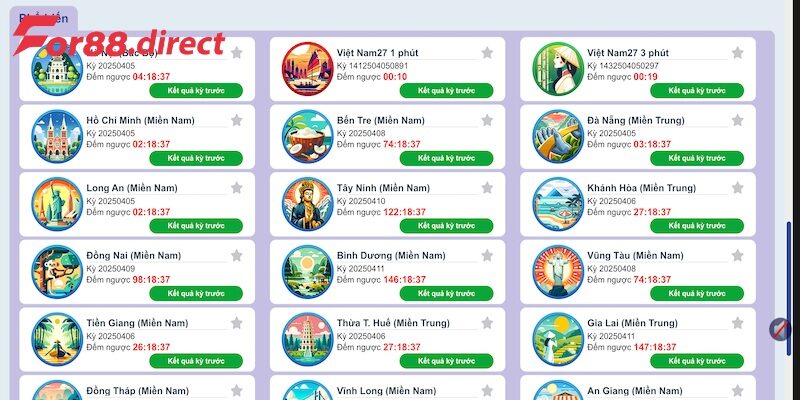The image size is (800, 400).
Task: Open the Thừa T. Huế pagoda icon
Action: click(307, 339)
